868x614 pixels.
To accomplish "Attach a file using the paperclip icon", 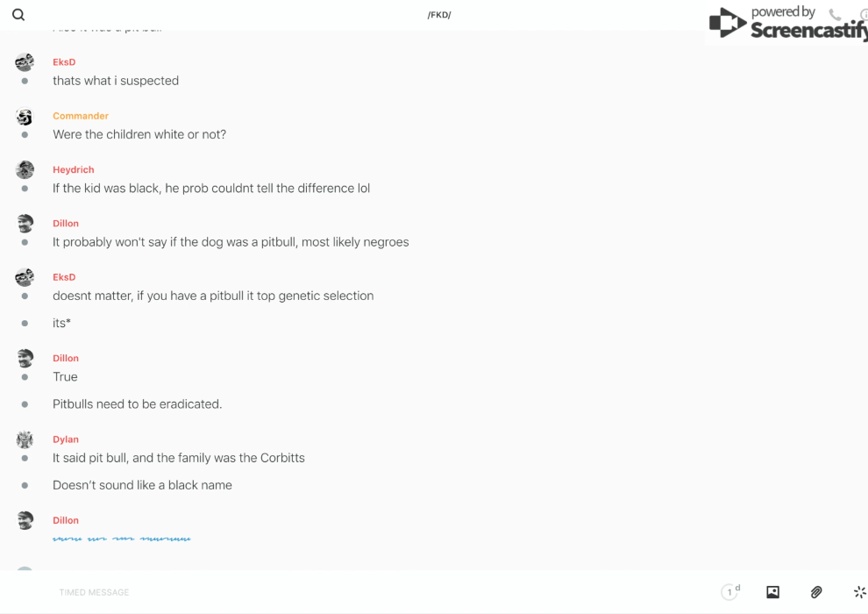I will pos(816,592).
